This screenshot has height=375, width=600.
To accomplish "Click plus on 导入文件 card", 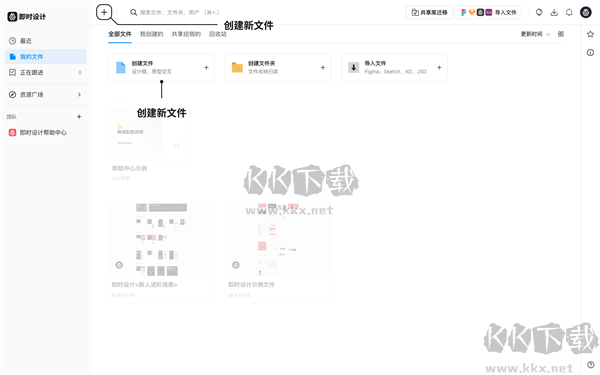I will pos(439,67).
